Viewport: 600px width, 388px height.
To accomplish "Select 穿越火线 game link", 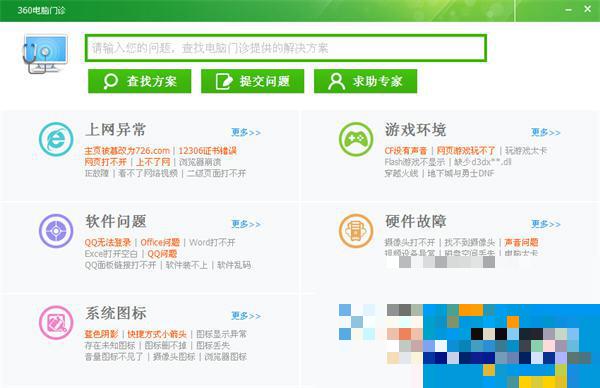I will click(x=401, y=173).
